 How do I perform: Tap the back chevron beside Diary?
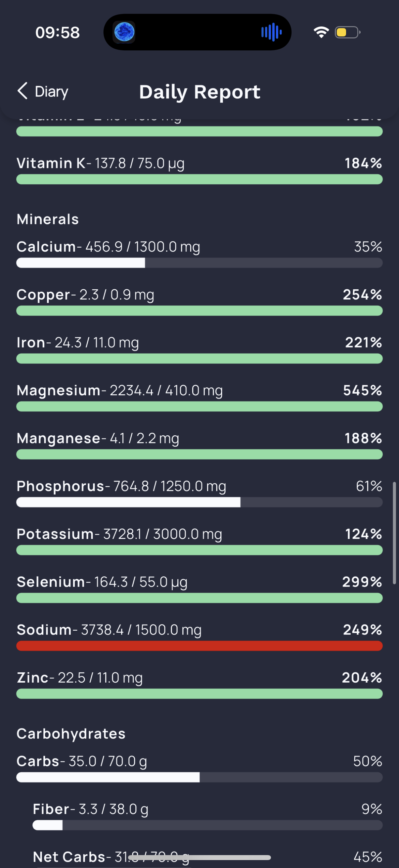point(22,91)
